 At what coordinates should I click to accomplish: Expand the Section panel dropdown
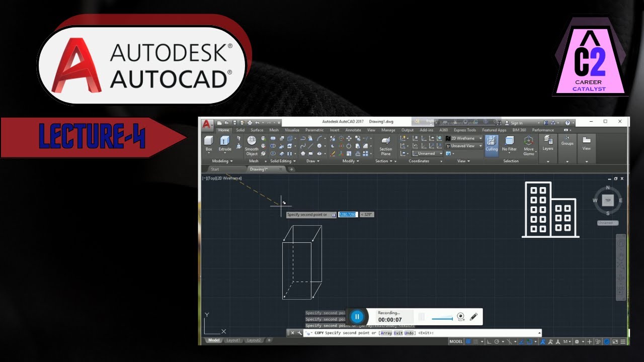[385, 161]
